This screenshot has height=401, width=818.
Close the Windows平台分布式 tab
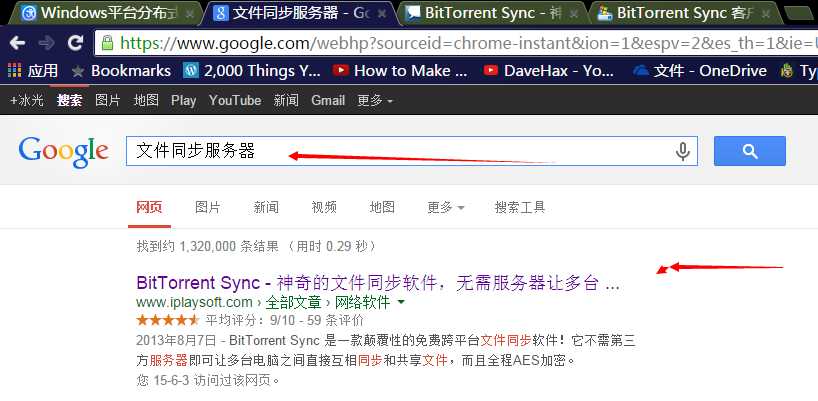click(190, 14)
